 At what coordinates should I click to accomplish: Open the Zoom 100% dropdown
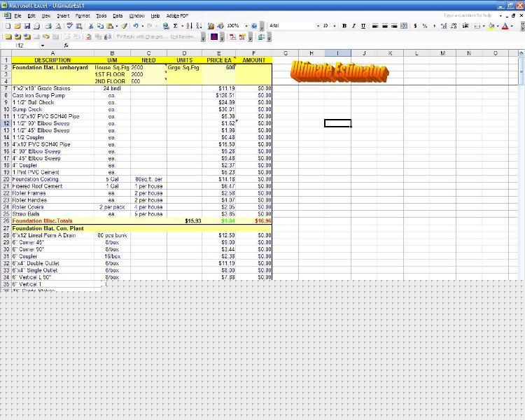tap(246, 26)
